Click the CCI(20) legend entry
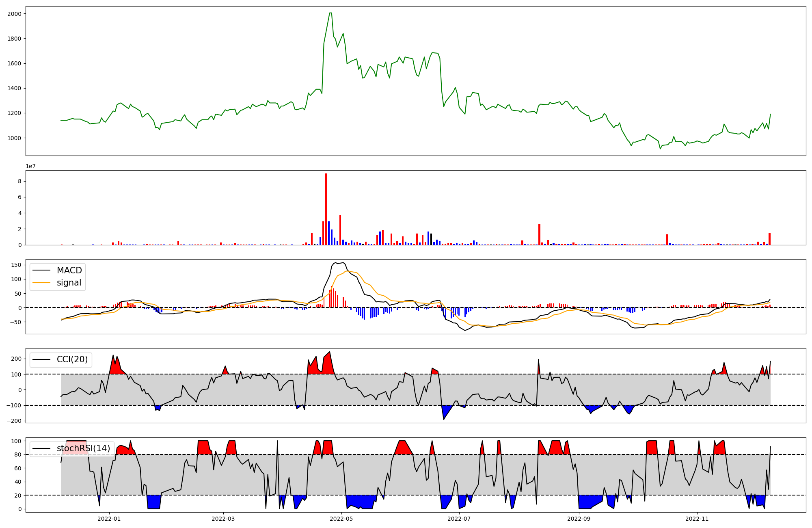 pos(72,359)
